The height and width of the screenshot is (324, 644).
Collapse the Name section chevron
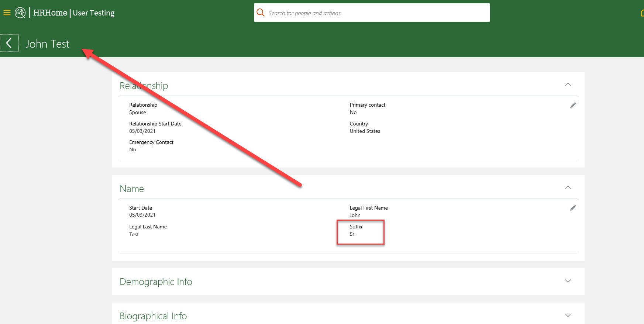(x=568, y=187)
